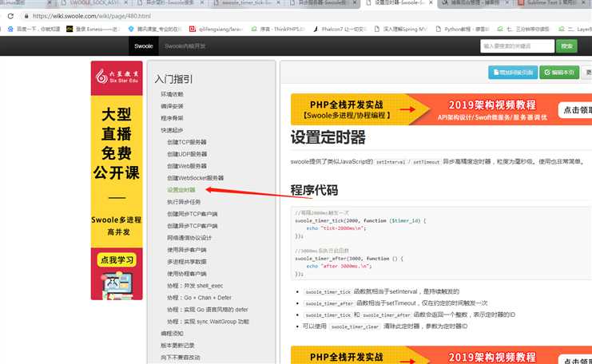
Task: Click the Six Star Edu logo
Action: [x=117, y=77]
